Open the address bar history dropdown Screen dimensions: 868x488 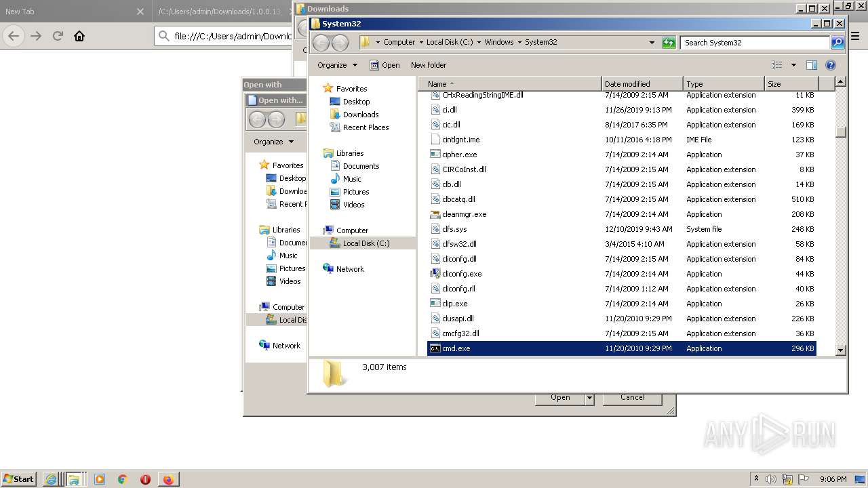pos(652,42)
